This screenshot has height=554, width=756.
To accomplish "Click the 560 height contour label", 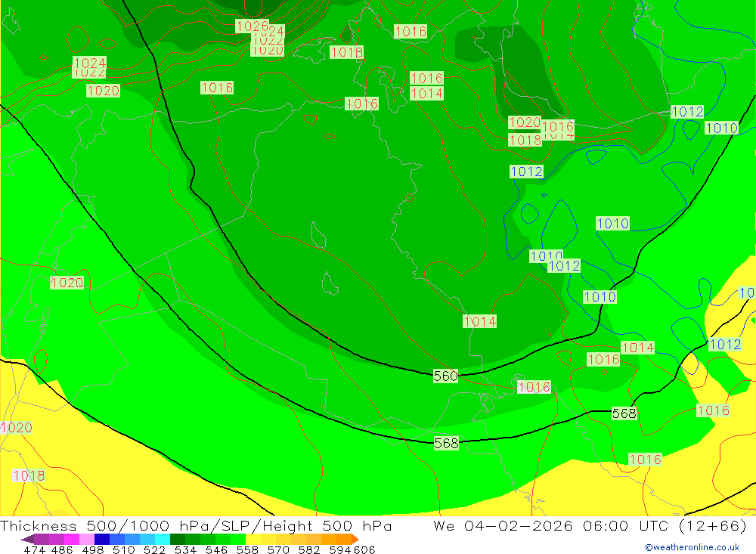I will (445, 376).
